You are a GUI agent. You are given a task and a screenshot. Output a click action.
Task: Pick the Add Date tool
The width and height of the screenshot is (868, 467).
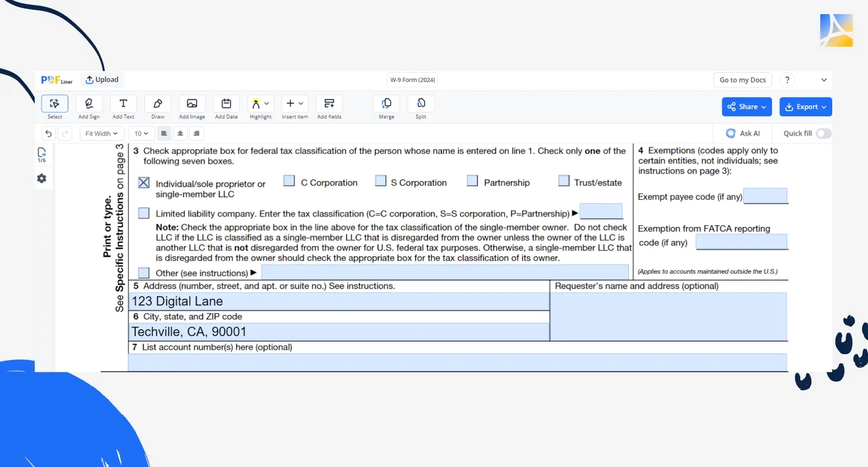point(226,104)
